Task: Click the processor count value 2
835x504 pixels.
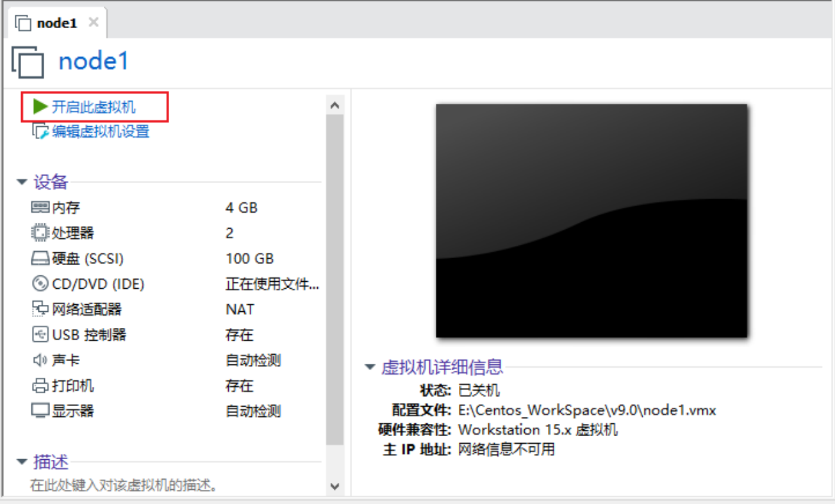Action: (x=229, y=233)
